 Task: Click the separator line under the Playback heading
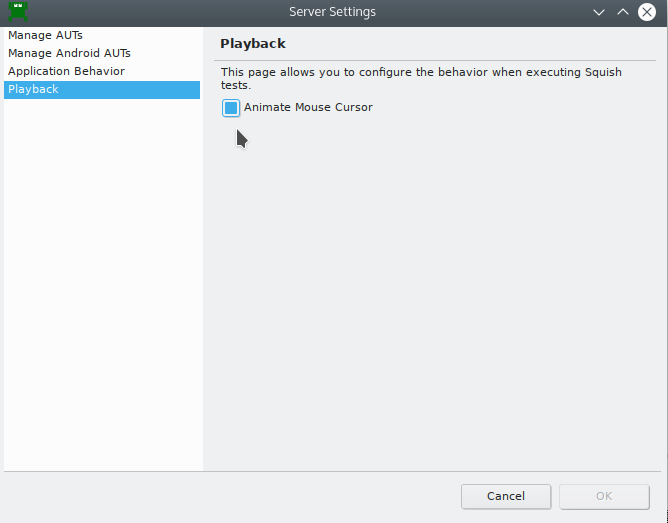(435, 60)
